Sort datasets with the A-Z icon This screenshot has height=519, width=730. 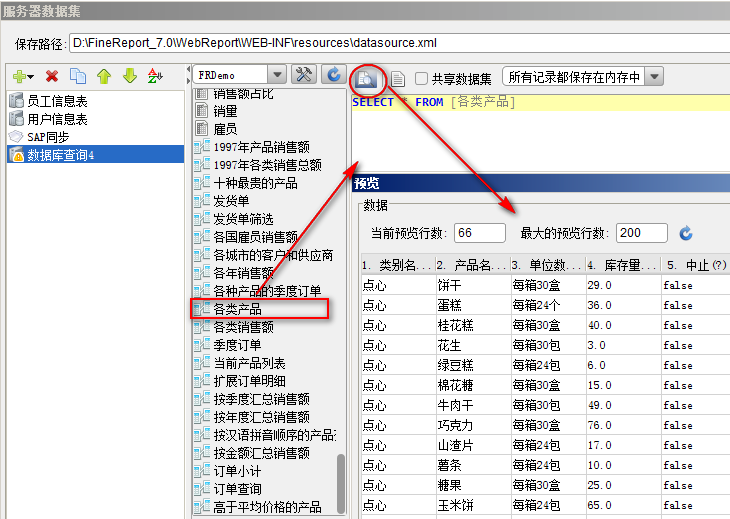pyautogui.click(x=155, y=76)
